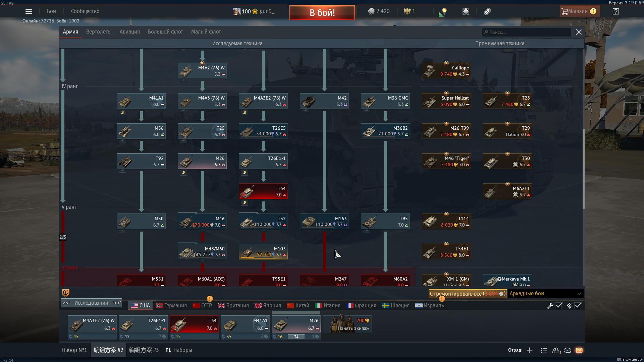The image size is (644, 362).
Task: Open the hamburger main menu
Action: click(29, 11)
